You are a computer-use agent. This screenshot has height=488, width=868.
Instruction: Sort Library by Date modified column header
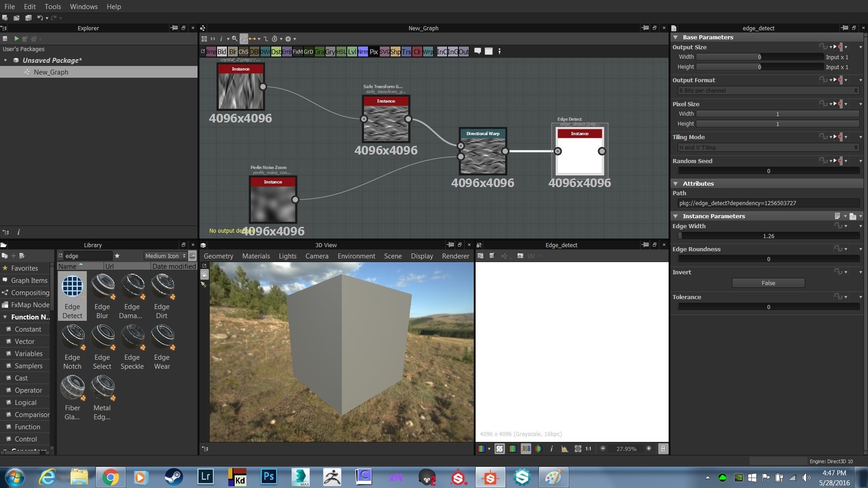[174, 267]
